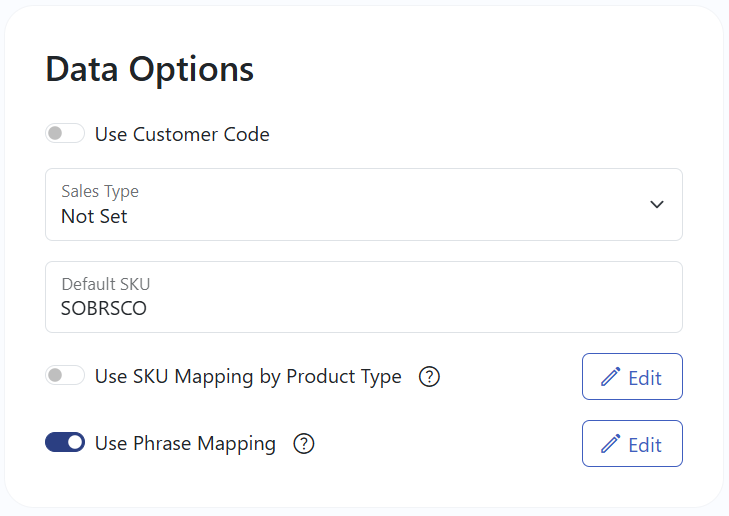
Task: Click the 'Data Options' heading
Action: pos(150,70)
